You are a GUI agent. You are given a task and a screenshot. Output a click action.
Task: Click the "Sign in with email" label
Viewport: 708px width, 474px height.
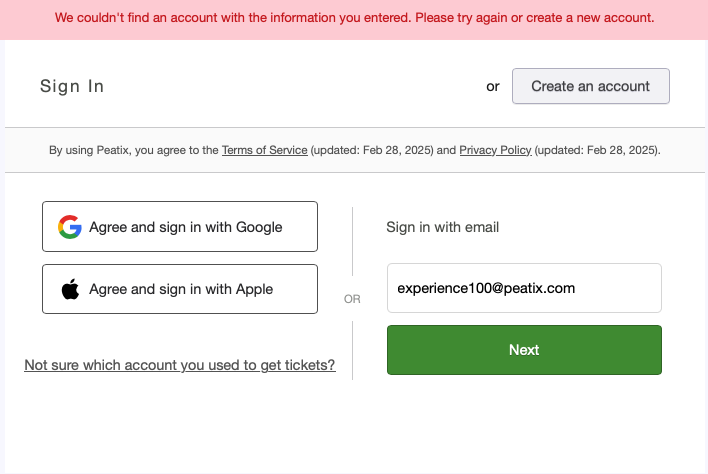coord(443,227)
